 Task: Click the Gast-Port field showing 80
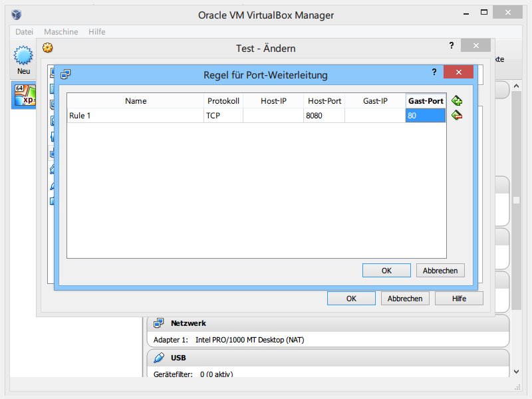426,115
